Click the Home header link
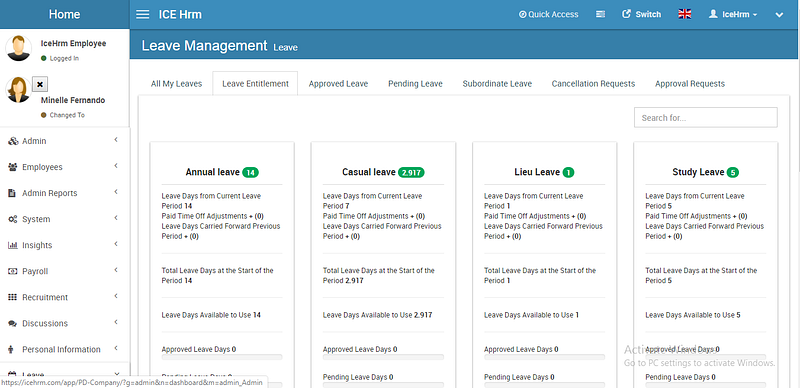This screenshot has height=388, width=800. (64, 14)
